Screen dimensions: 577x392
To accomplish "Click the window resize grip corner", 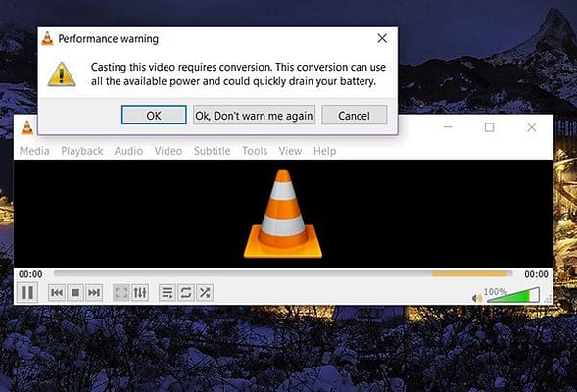I will point(548,299).
